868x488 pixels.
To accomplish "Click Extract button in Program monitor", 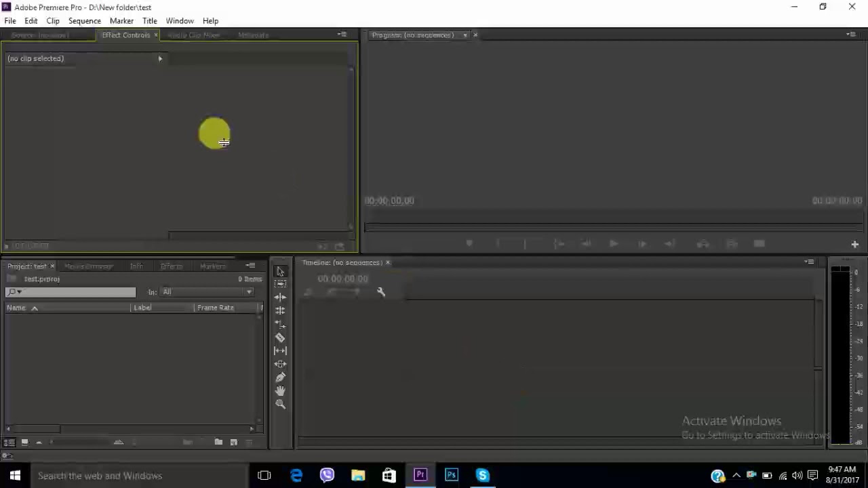I will tap(732, 244).
